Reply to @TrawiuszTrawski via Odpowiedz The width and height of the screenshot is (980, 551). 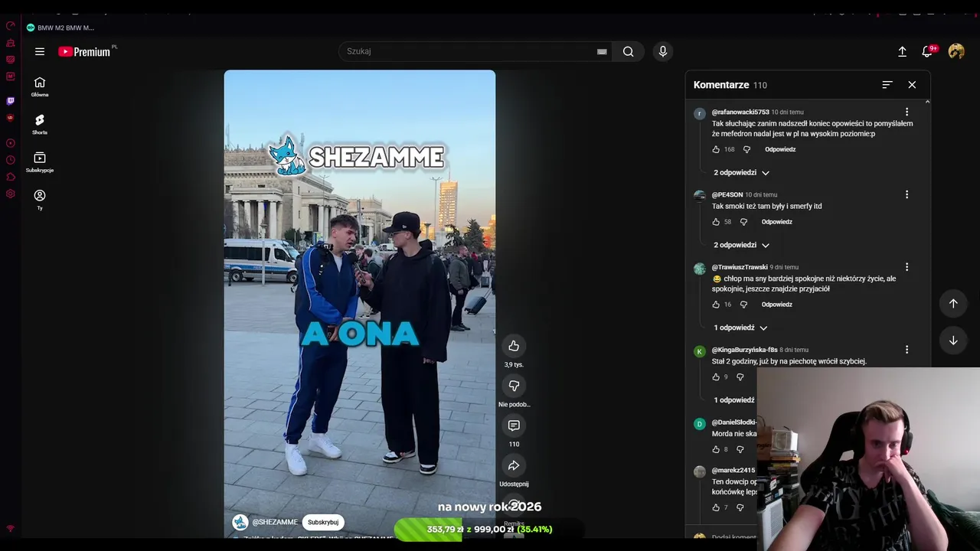777,305
